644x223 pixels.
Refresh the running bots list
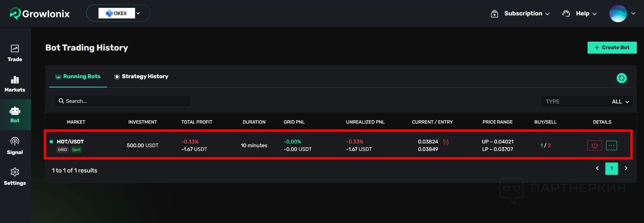621,78
